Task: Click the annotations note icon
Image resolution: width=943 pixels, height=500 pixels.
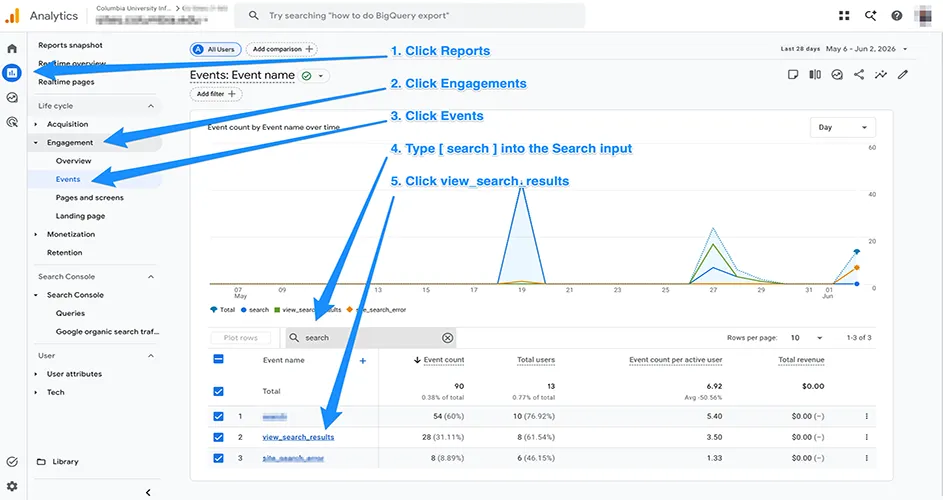Action: point(793,75)
